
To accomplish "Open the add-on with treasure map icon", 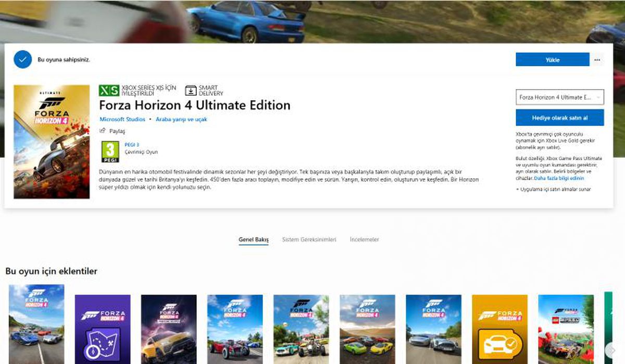I will pyautogui.click(x=103, y=329).
